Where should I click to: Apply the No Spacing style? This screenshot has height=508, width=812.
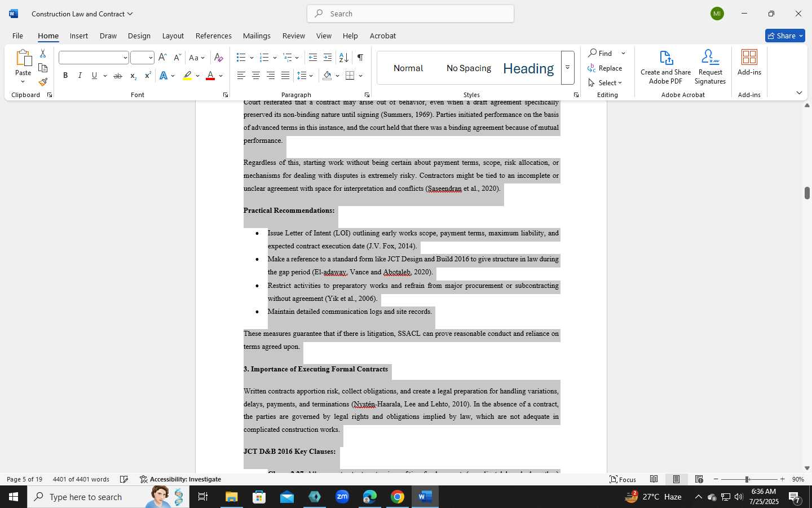[x=469, y=68]
